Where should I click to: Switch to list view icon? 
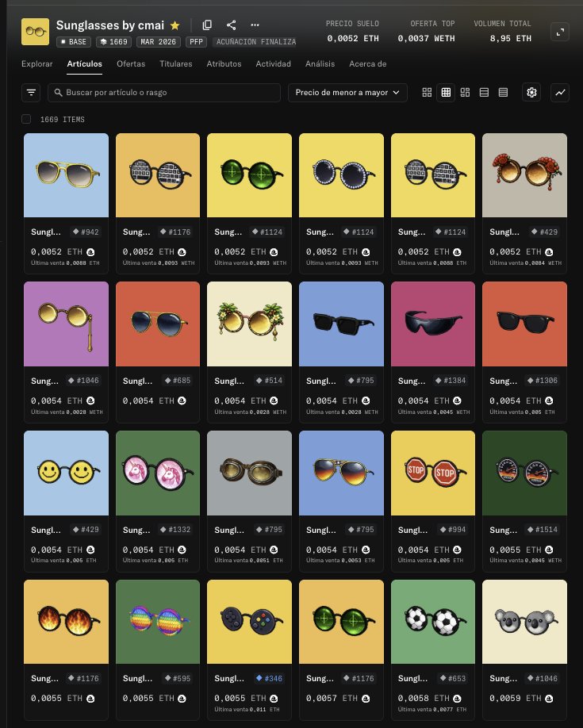(x=484, y=93)
